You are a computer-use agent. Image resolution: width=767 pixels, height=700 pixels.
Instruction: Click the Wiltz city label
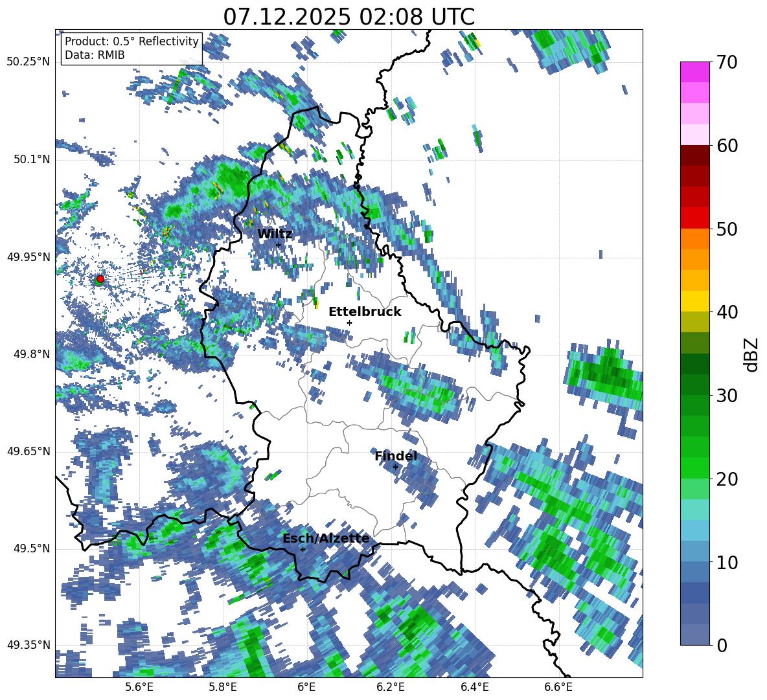(x=275, y=234)
